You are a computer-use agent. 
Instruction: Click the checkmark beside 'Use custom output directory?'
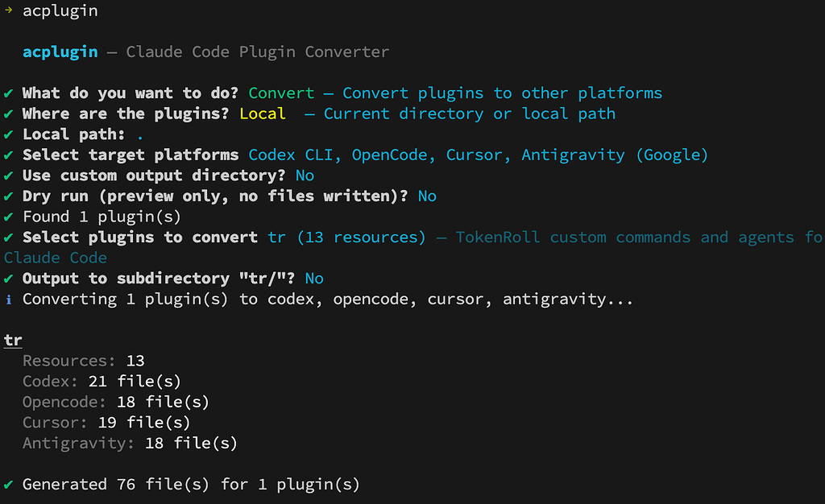pos(8,176)
